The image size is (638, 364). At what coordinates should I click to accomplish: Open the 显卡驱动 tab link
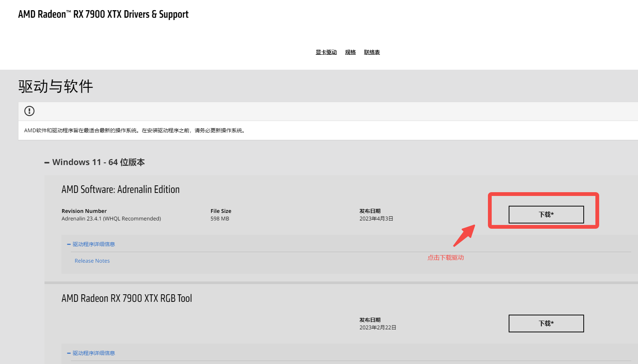pyautogui.click(x=326, y=52)
